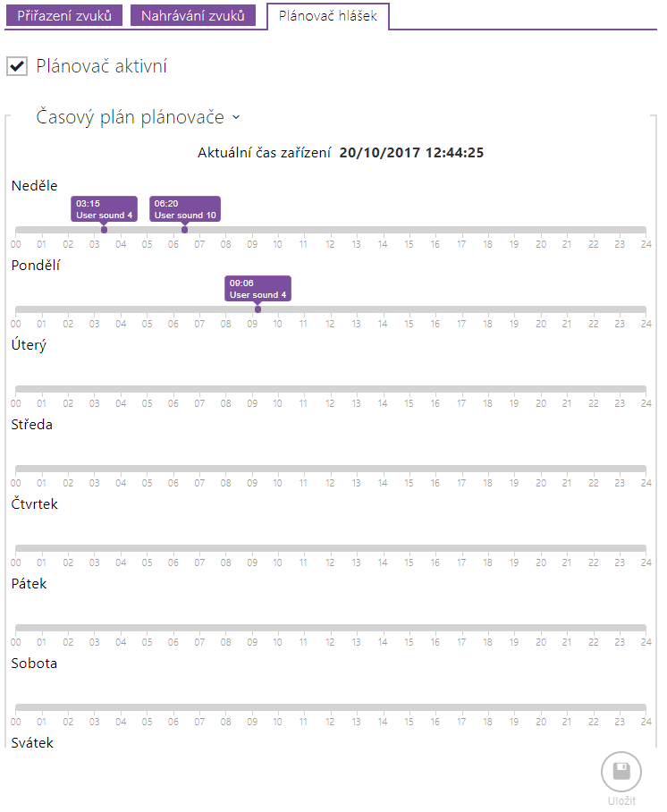This screenshot has width=667, height=812.
Task: Click the Časový plán plánovače heading
Action: pos(130,117)
